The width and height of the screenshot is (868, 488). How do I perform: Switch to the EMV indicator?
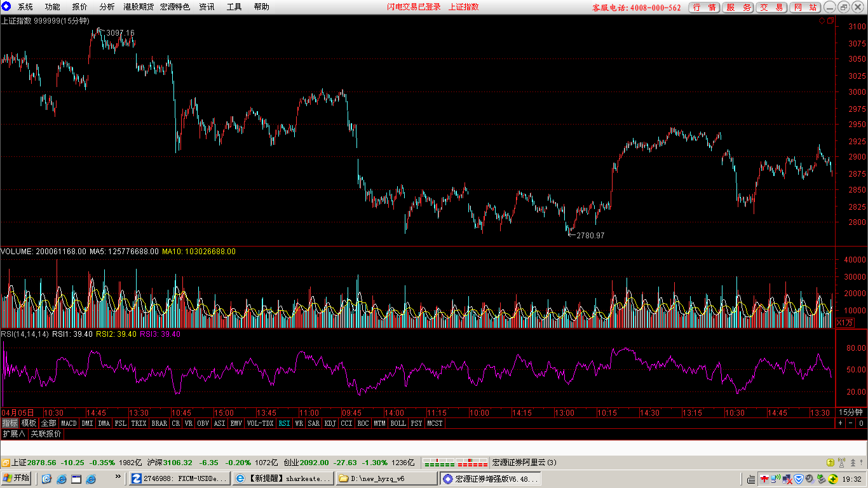pos(236,423)
